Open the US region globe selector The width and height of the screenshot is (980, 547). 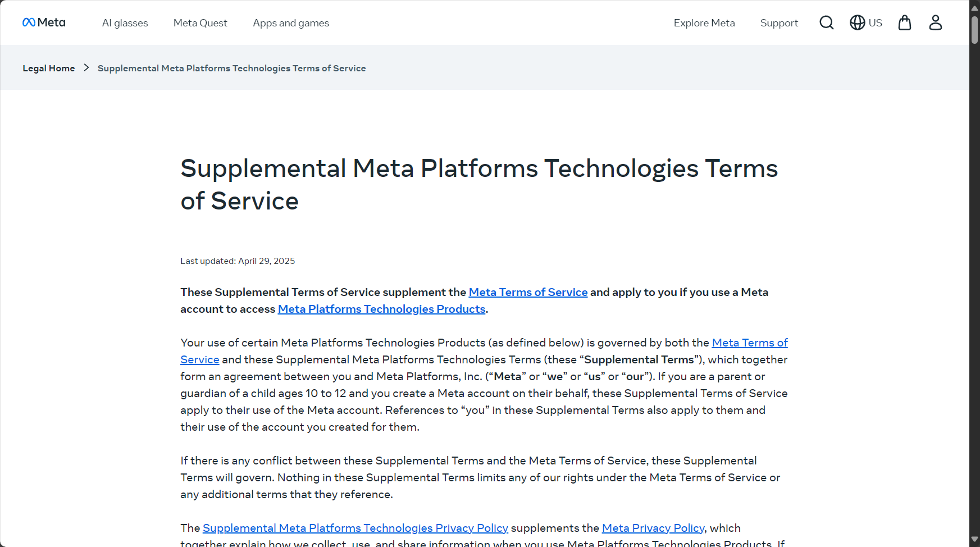click(865, 22)
